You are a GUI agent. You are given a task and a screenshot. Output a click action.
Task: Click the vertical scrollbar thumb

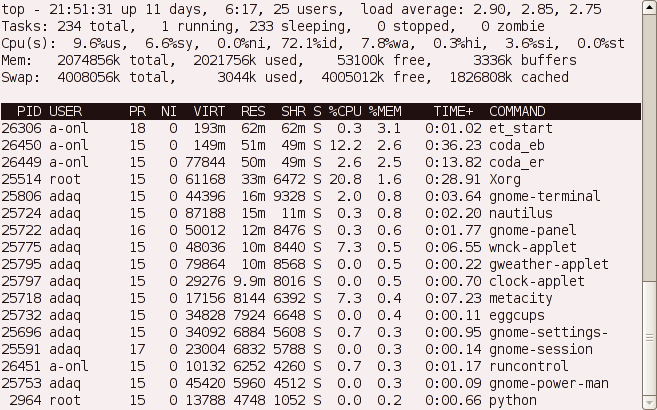click(x=649, y=337)
